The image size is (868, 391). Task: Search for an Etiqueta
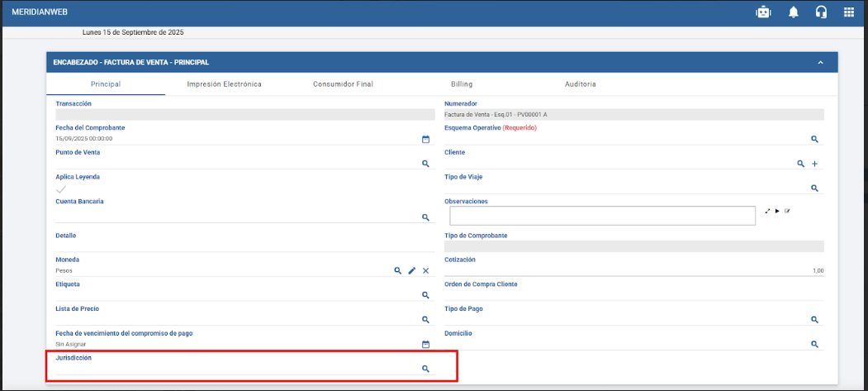click(425, 295)
